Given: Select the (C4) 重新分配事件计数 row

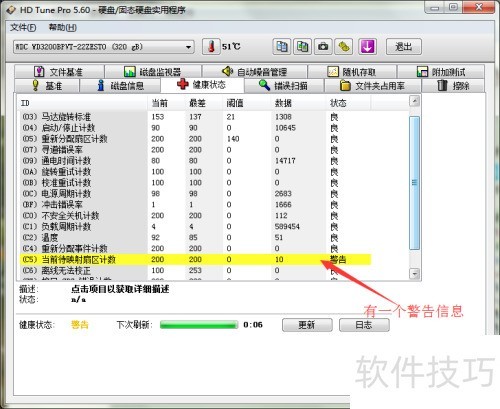Looking at the screenshot, I should tap(195, 249).
